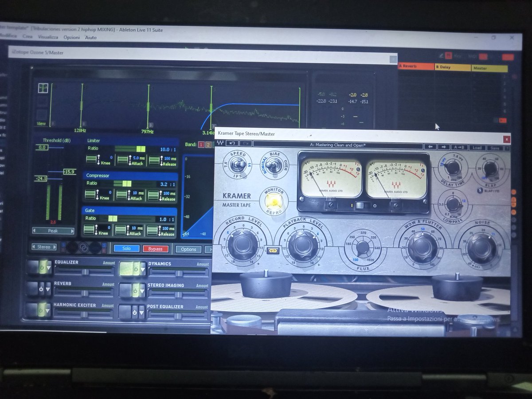Click the Slap delay level knob
The image size is (532, 399).
(x=489, y=168)
